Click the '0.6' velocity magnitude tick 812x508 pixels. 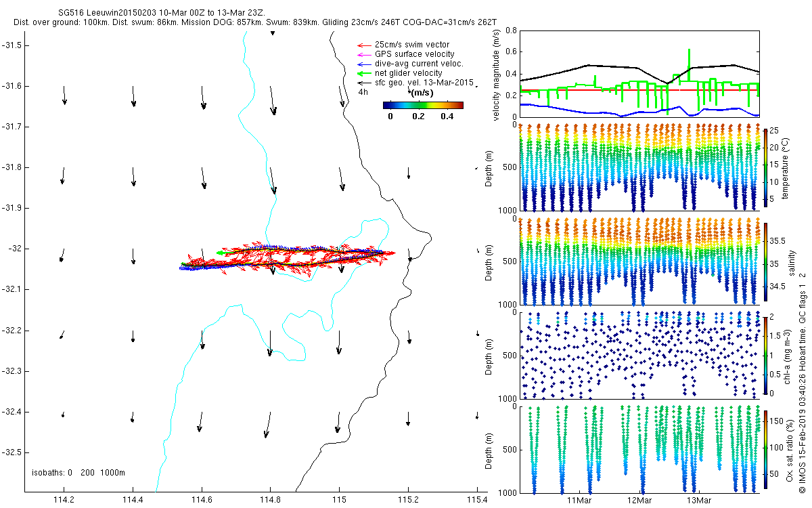tap(511, 52)
